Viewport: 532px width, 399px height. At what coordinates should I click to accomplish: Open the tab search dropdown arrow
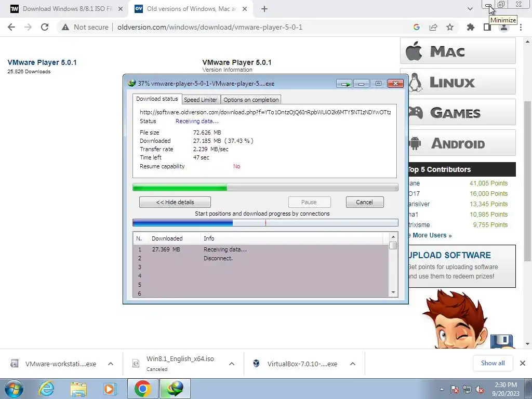click(470, 9)
